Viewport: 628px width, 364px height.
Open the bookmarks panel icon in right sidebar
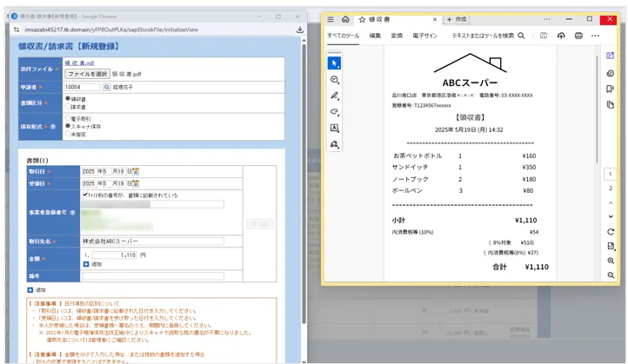[611, 89]
